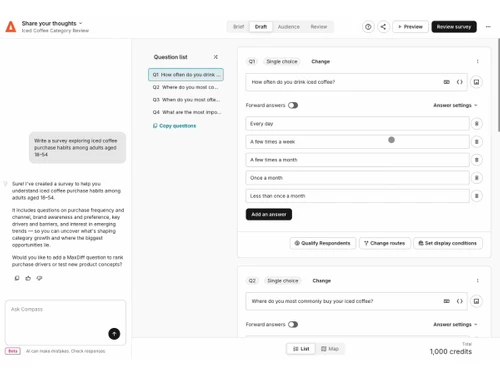Click the share icon in top bar

[383, 27]
